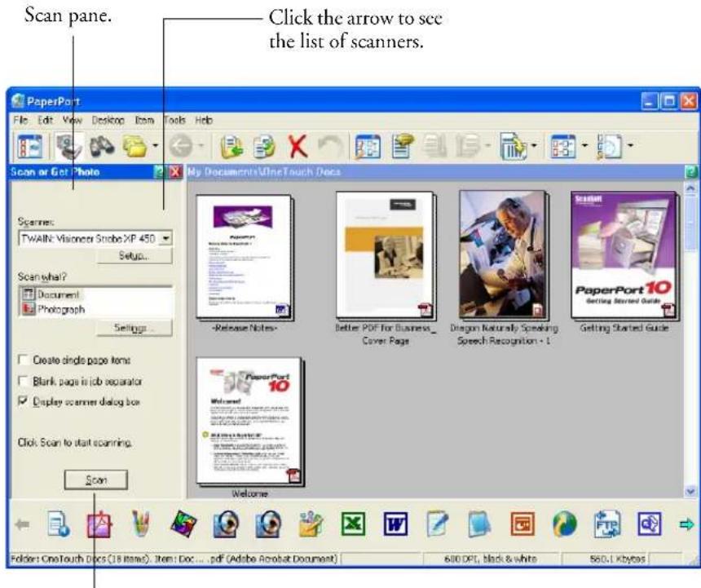Click the Scan or Get Photo scanner icon
Screen dimensions: 701x588
68,146
